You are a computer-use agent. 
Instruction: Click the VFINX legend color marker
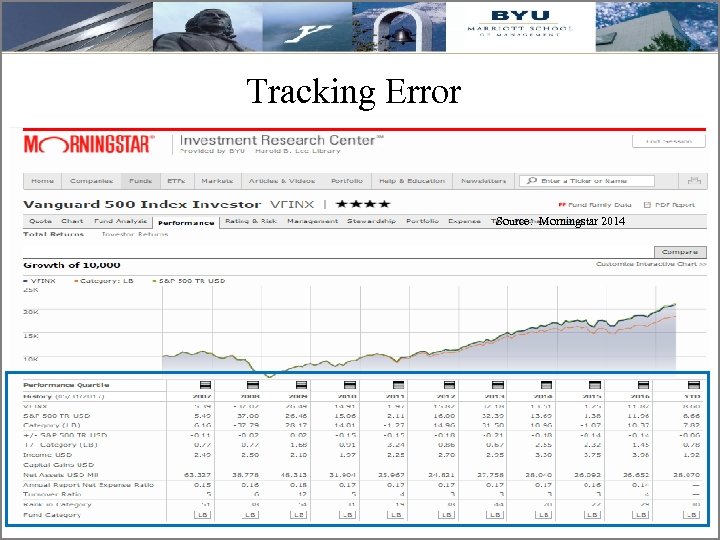coord(26,281)
